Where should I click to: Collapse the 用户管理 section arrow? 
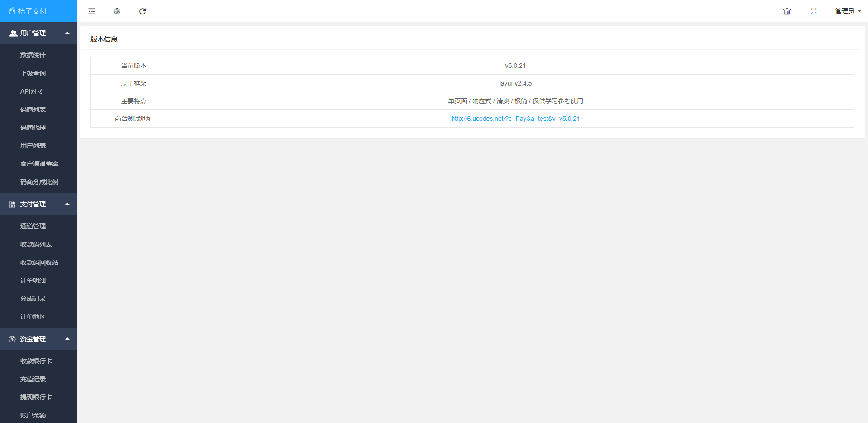[x=67, y=33]
